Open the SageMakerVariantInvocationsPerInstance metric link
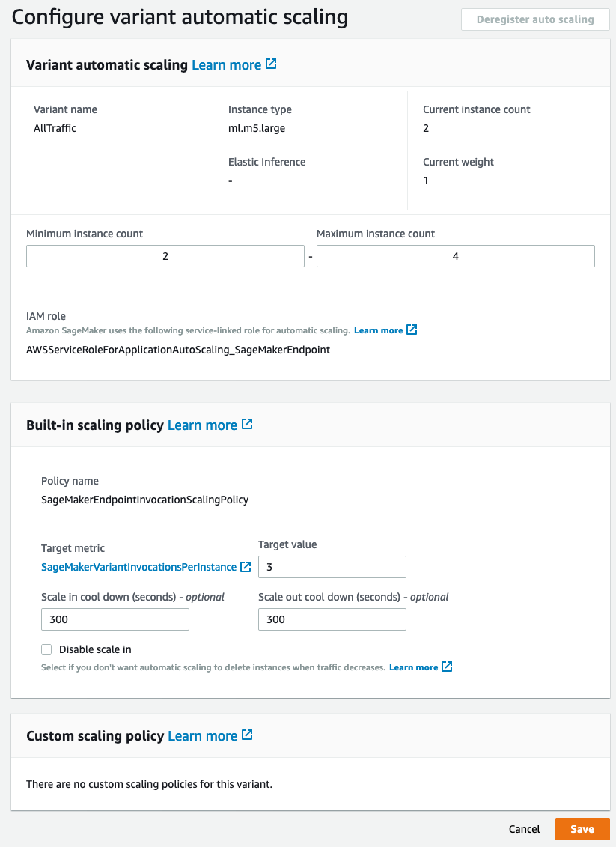Image resolution: width=616 pixels, height=847 pixels. pyautogui.click(x=138, y=568)
